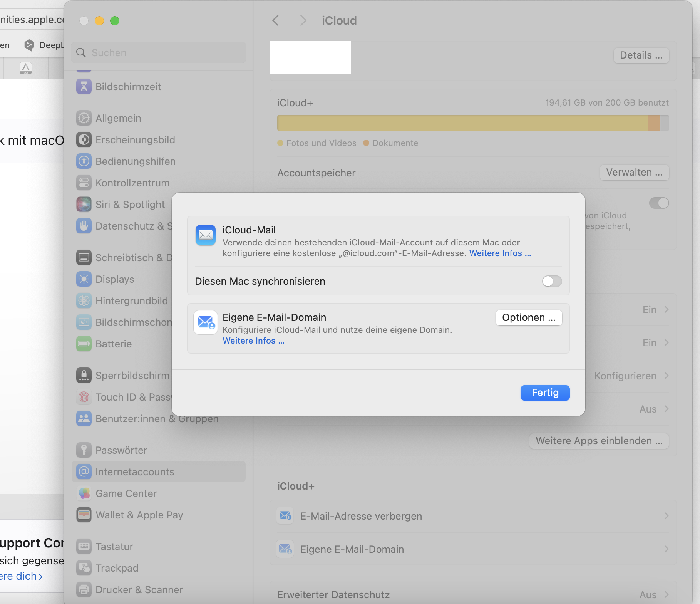Select Trackpad in the sidebar
Viewport: 700px width, 604px height.
tap(159, 568)
